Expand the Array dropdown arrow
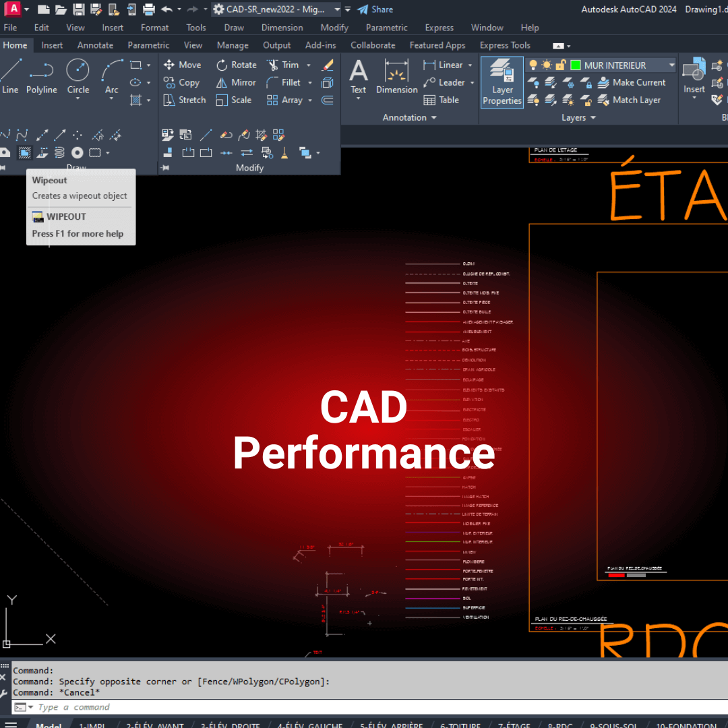 pyautogui.click(x=310, y=100)
